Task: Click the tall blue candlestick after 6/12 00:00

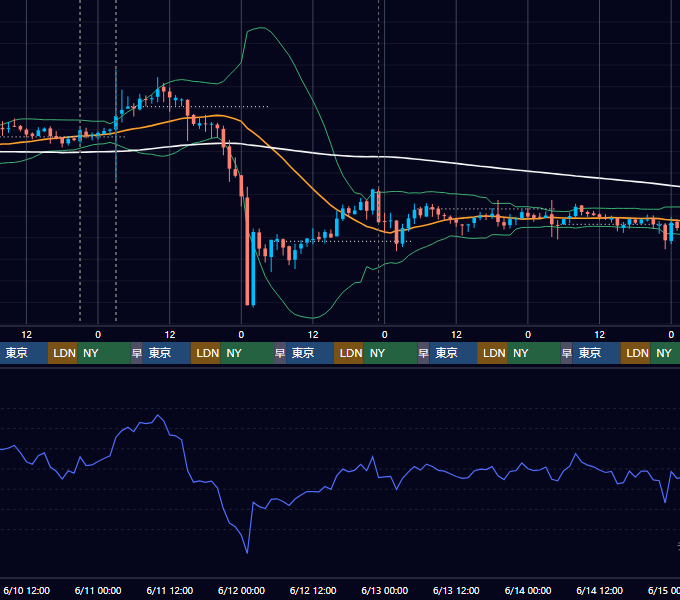Action: [x=253, y=269]
